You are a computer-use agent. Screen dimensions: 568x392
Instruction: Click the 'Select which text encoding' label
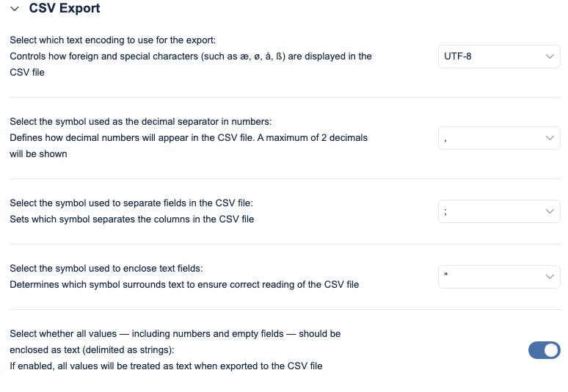(x=112, y=40)
